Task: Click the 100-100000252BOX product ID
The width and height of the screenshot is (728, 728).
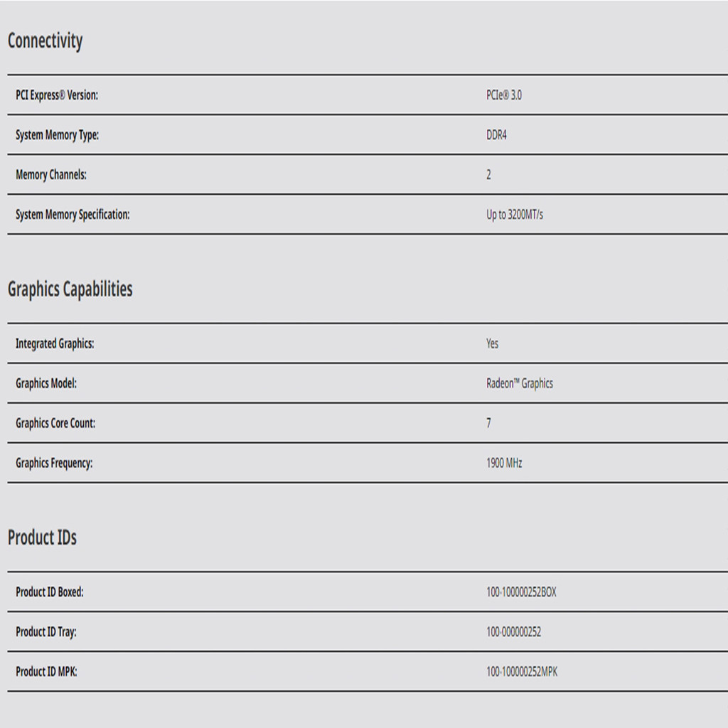Action: pos(521,592)
